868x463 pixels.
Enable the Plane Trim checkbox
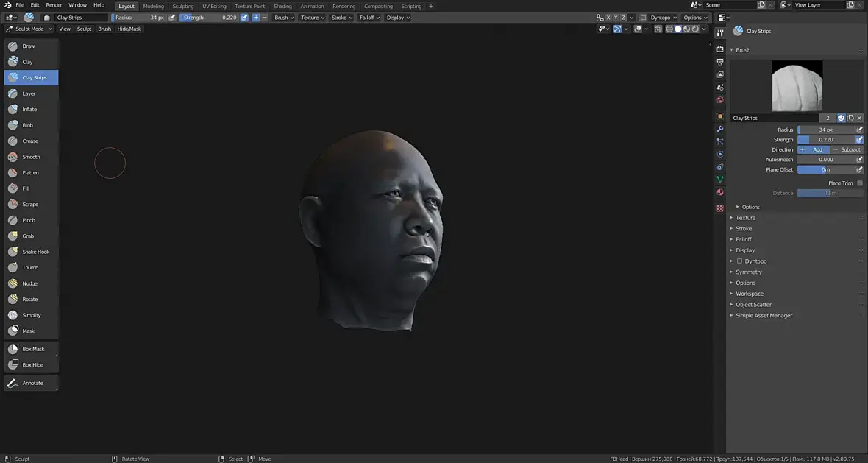[859, 183]
